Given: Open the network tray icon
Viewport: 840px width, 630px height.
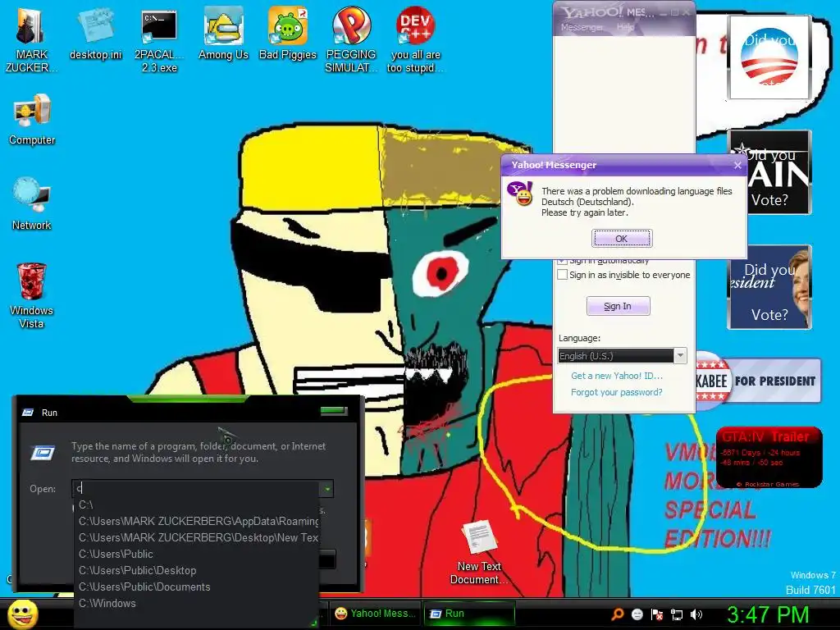Looking at the screenshot, I should [x=677, y=614].
